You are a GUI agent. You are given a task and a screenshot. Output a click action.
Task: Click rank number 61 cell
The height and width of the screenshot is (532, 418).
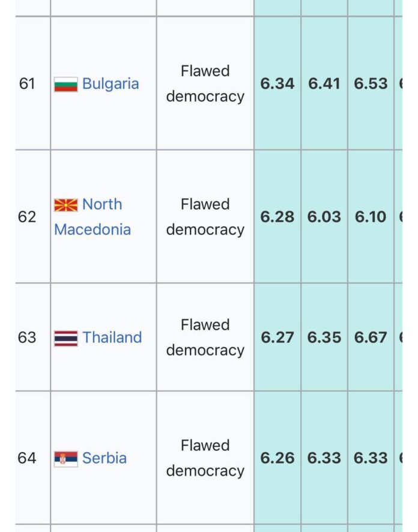[27, 84]
